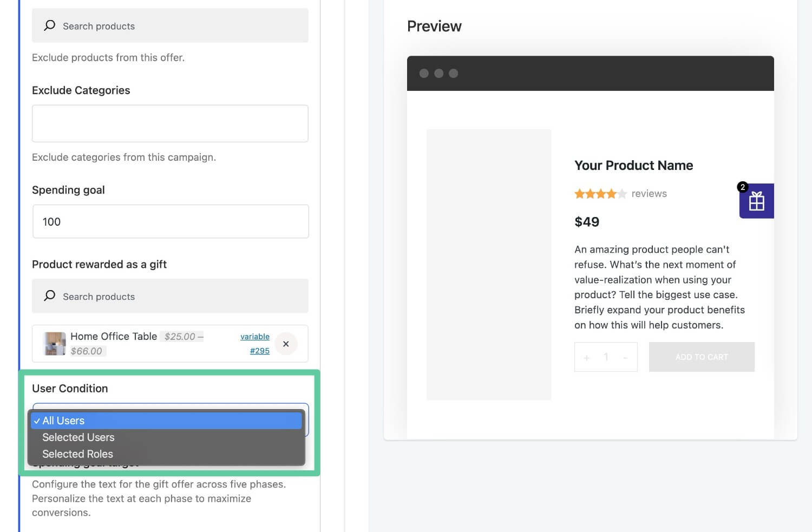The image size is (812, 532).
Task: Click the gift product search field
Action: pyautogui.click(x=170, y=296)
